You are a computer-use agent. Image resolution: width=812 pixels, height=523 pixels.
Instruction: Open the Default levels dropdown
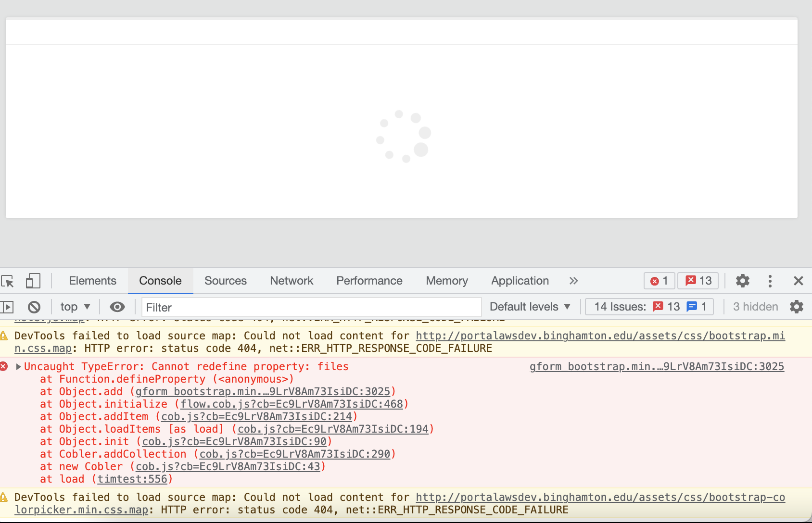(x=529, y=307)
